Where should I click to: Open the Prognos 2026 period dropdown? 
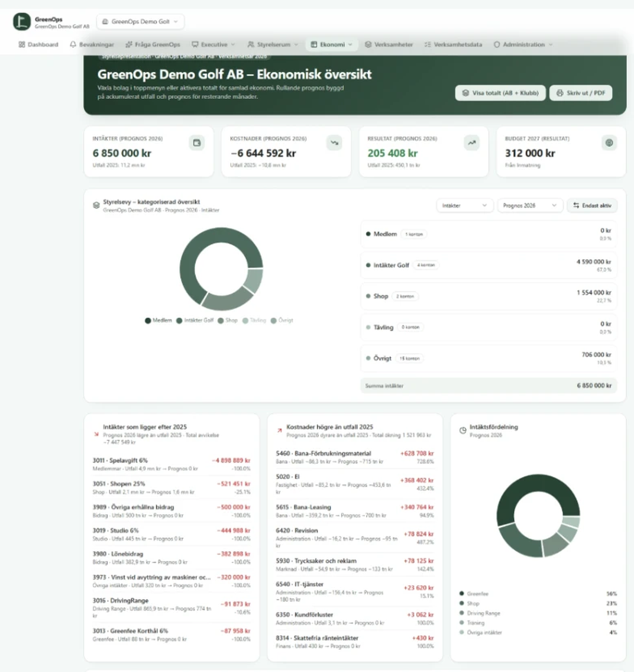tap(530, 205)
